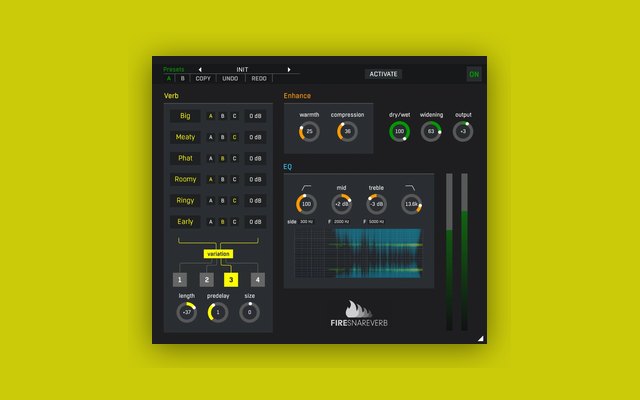Select variant B for Early

222,222
